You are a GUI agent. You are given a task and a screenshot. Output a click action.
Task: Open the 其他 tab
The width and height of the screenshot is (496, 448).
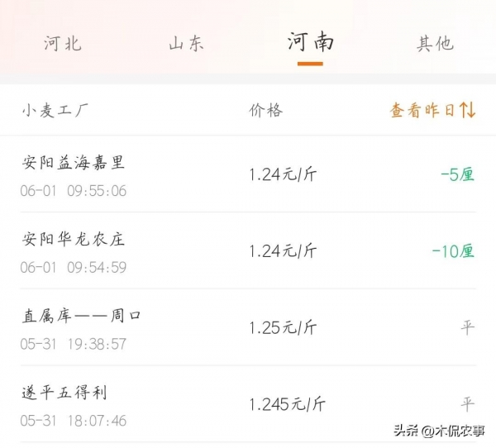coord(435,44)
